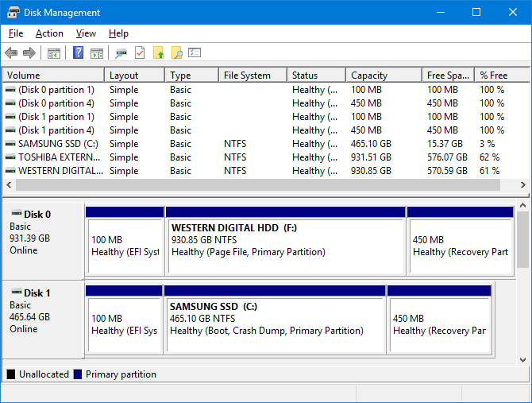This screenshot has width=532, height=403.
Task: Open the File menu
Action: click(x=16, y=33)
